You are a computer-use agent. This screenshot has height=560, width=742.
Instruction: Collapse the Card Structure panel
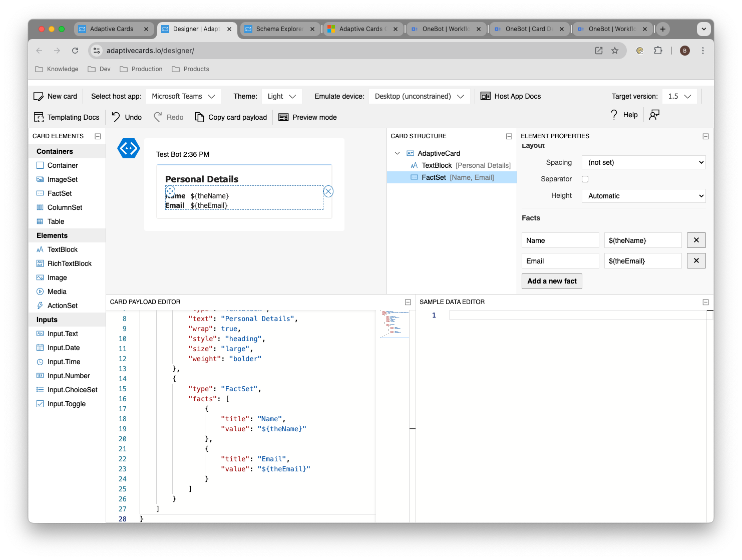pyautogui.click(x=509, y=136)
